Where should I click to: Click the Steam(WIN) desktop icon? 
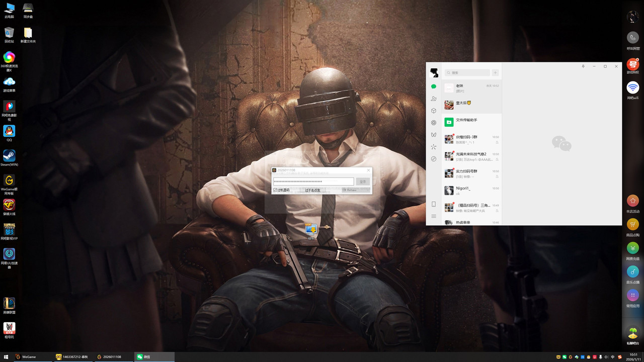(x=9, y=157)
